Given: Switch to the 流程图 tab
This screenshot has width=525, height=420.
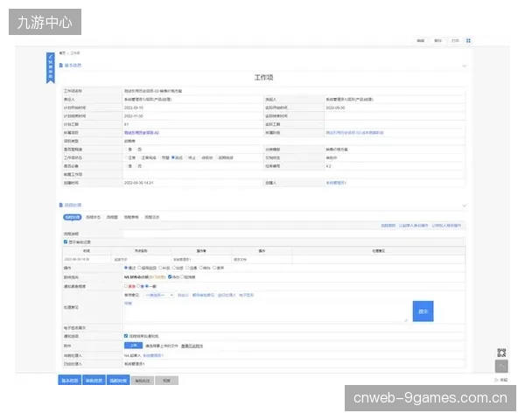Looking at the screenshot, I should tap(112, 217).
